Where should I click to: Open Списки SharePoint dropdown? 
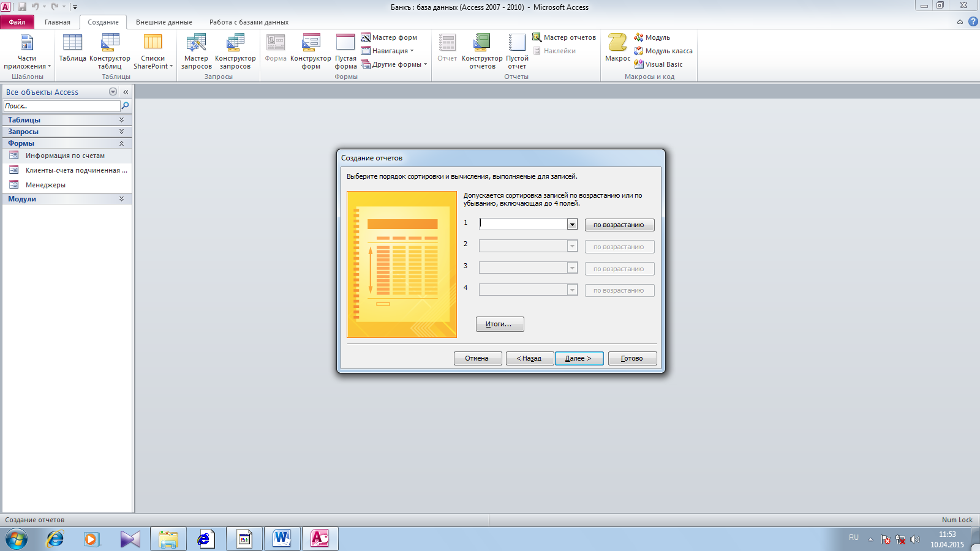click(x=153, y=51)
